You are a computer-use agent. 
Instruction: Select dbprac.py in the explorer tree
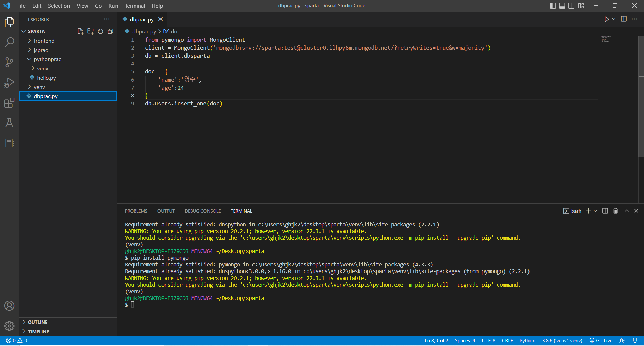tap(68, 96)
